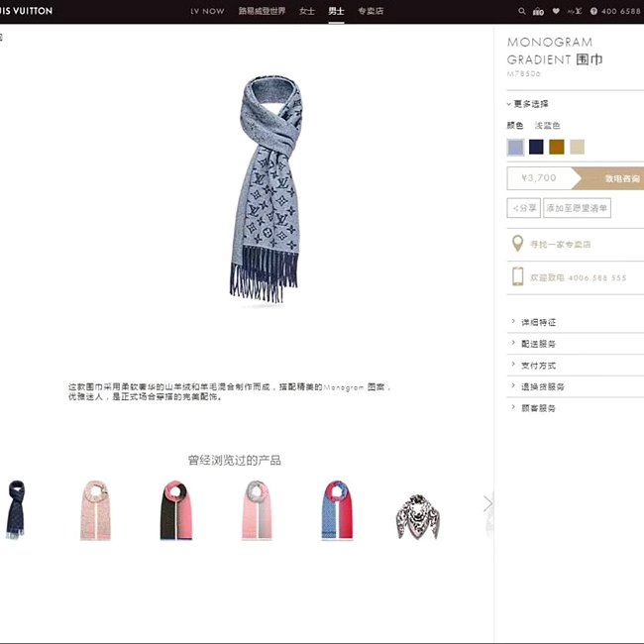Open the 路易威登世界 menu
The height and width of the screenshot is (644, 644).
pyautogui.click(x=262, y=11)
